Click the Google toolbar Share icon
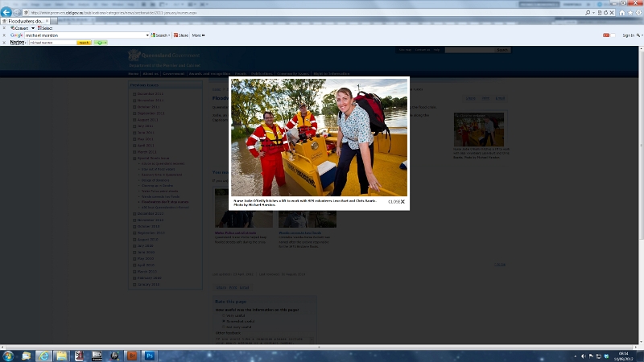 pyautogui.click(x=180, y=35)
